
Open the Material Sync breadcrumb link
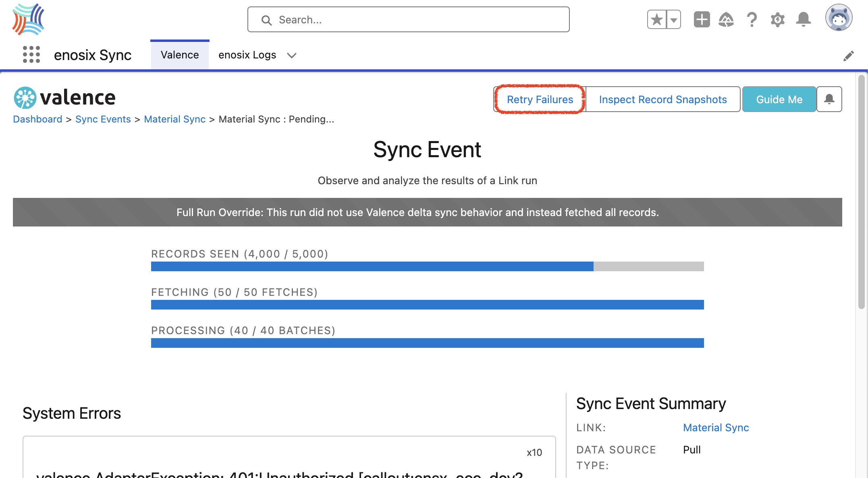point(174,119)
